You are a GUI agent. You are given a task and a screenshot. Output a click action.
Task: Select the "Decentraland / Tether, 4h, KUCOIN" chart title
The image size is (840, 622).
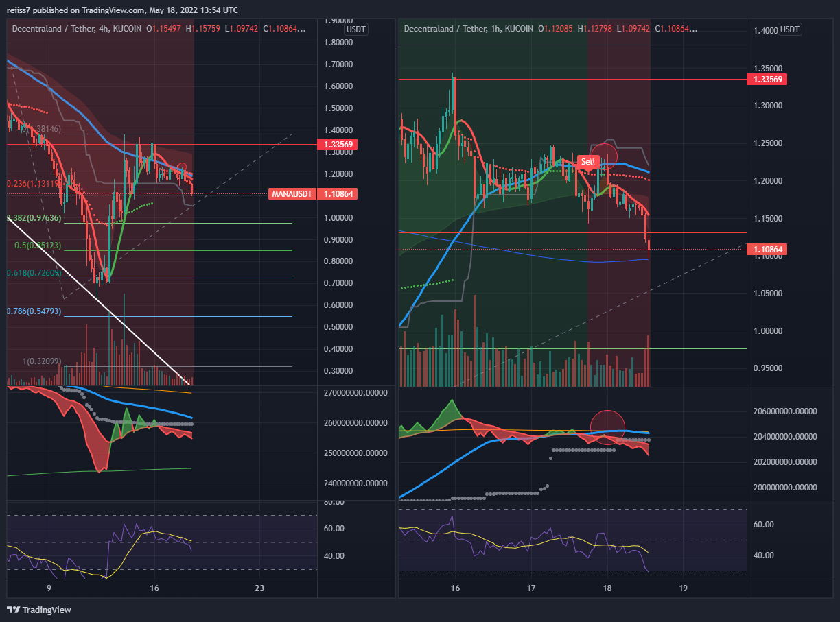point(76,29)
